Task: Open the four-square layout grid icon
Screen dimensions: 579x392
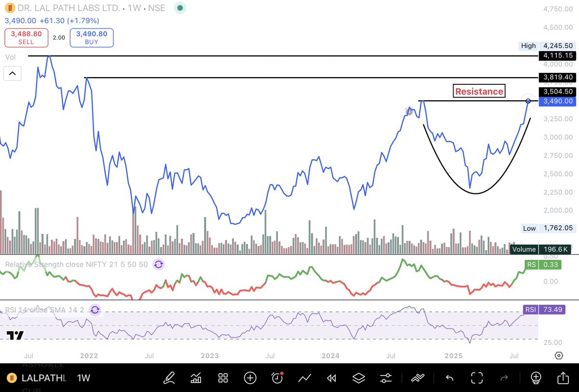Action: pyautogui.click(x=223, y=378)
